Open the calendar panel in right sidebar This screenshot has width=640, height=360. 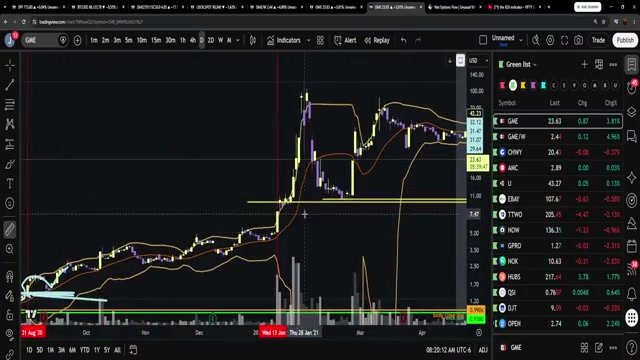pyautogui.click(x=631, y=246)
